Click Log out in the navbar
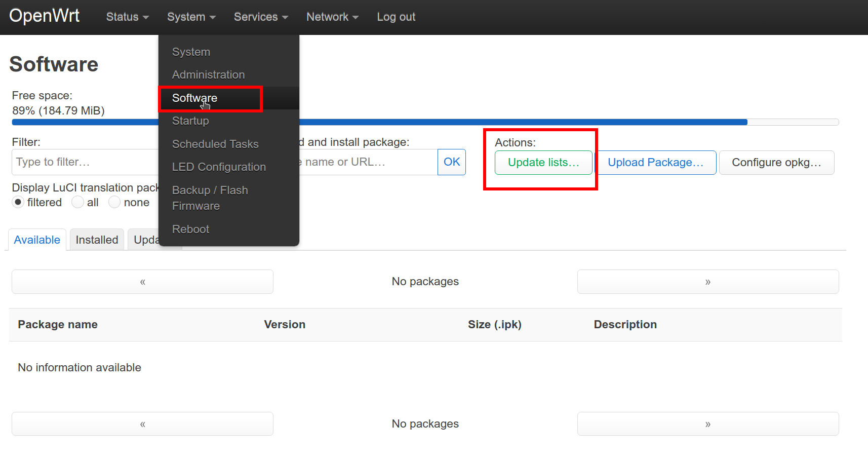The image size is (868, 461). pos(396,17)
